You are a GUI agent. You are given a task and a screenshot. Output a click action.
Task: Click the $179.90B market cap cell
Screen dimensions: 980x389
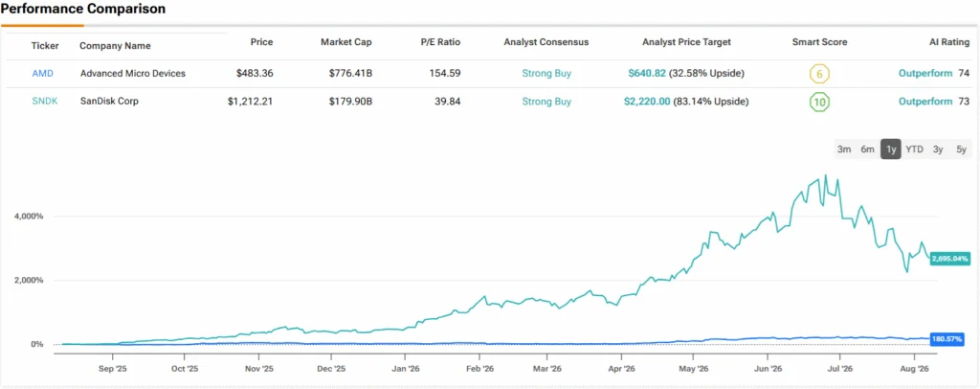click(x=350, y=101)
